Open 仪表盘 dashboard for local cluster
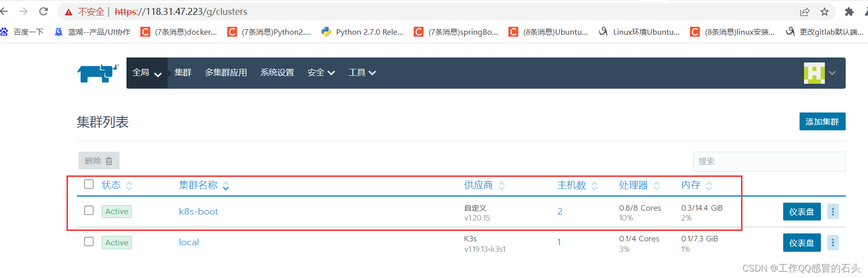 [x=802, y=243]
